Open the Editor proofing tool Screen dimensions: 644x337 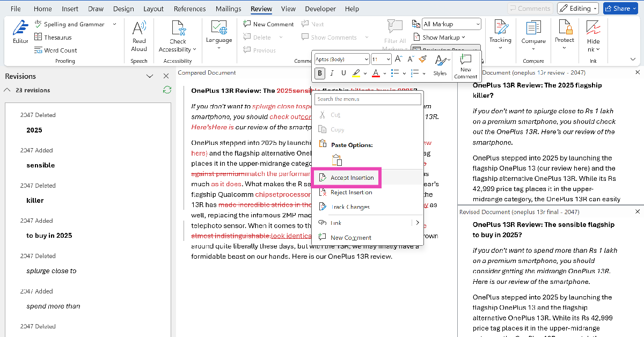pyautogui.click(x=20, y=32)
